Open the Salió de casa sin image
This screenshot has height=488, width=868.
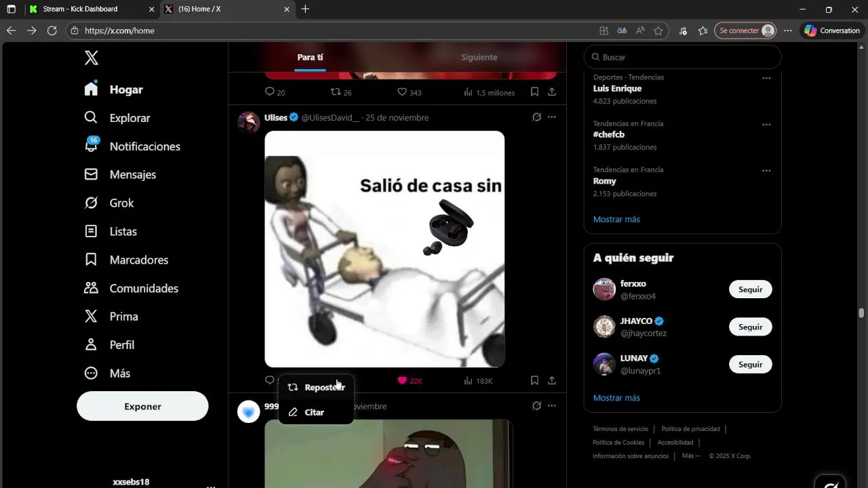click(384, 249)
